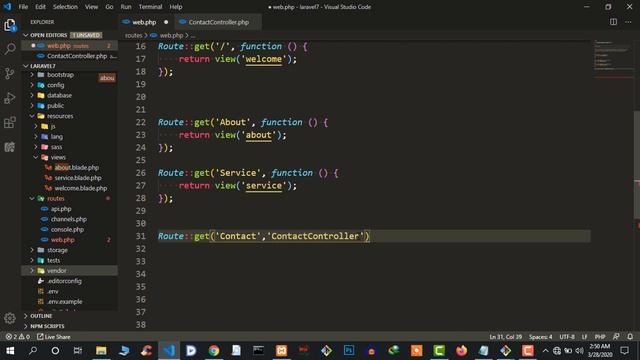Image resolution: width=640 pixels, height=360 pixels.
Task: Switch to the ContactController.php editor tab
Action: 218,22
